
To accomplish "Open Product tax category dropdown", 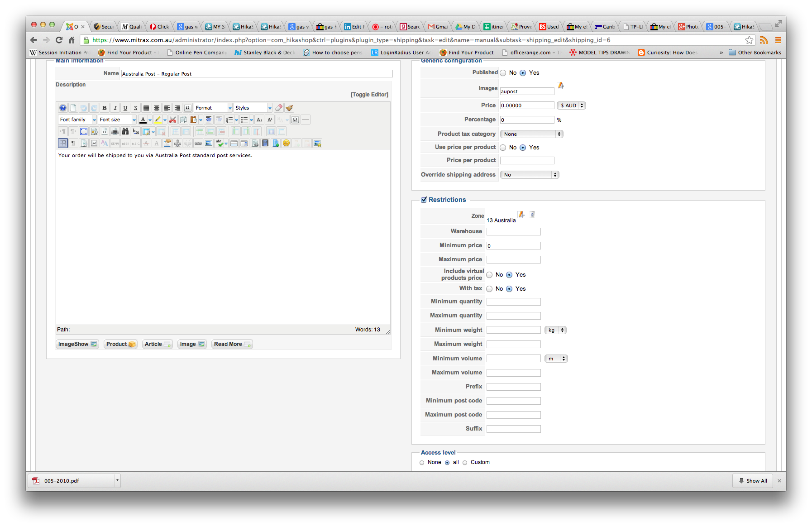I will pos(531,134).
